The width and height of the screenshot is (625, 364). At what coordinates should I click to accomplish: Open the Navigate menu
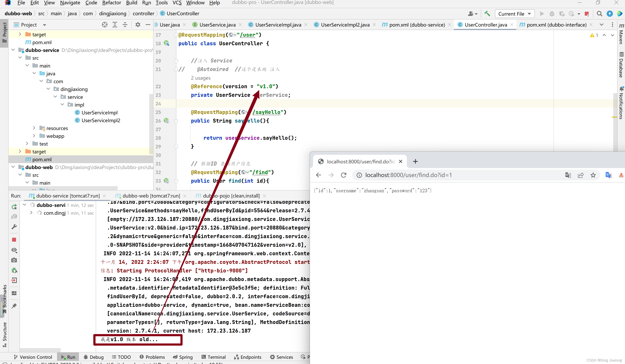(70, 3)
